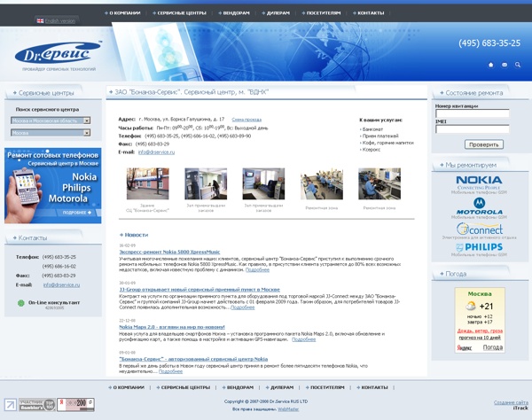
Task: Switch to the English version link
Action: [60, 20]
